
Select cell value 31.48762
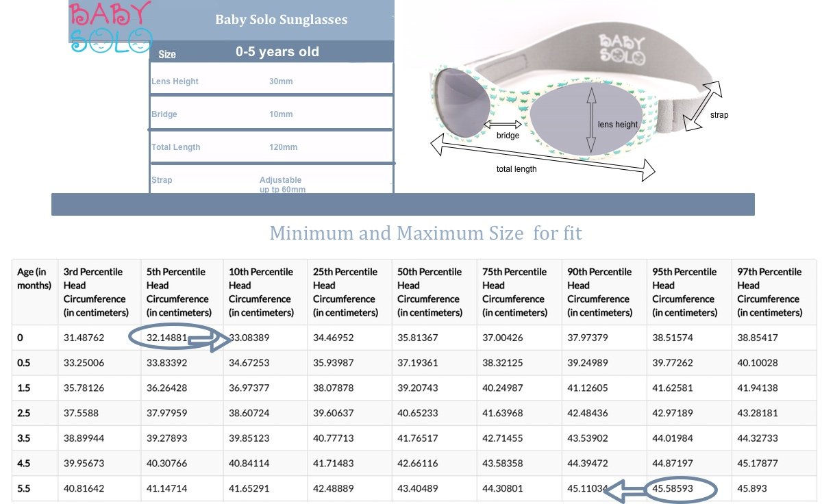click(x=84, y=338)
